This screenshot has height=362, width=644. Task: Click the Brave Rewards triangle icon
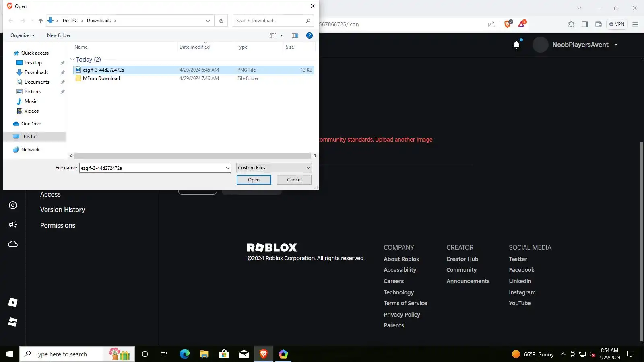522,24
